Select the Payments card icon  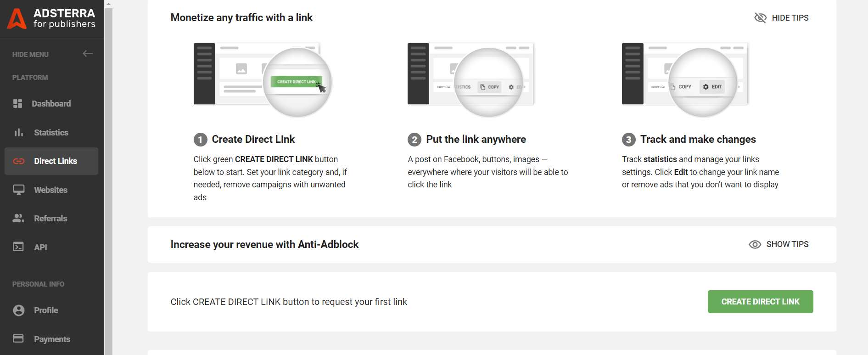pyautogui.click(x=18, y=338)
